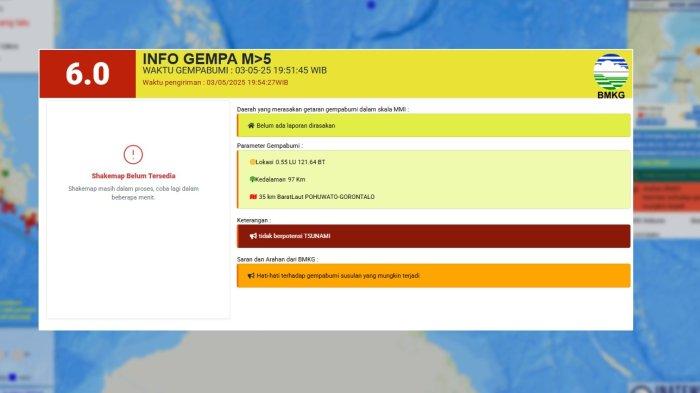Click 'INFO GEMPA M>5' heading
700x393 pixels.
[x=207, y=59]
